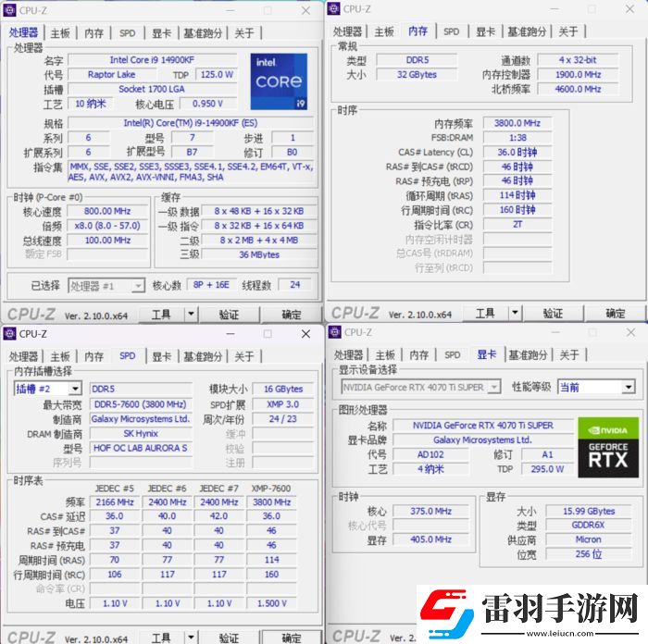
Task: Click CPU-Z title icon in the memory window
Action: (333, 9)
